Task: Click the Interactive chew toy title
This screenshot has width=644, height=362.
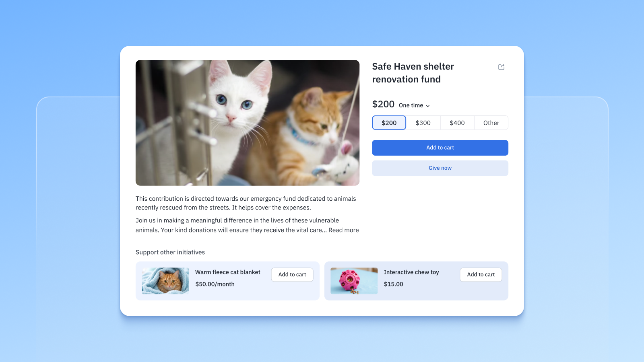Action: (411, 272)
